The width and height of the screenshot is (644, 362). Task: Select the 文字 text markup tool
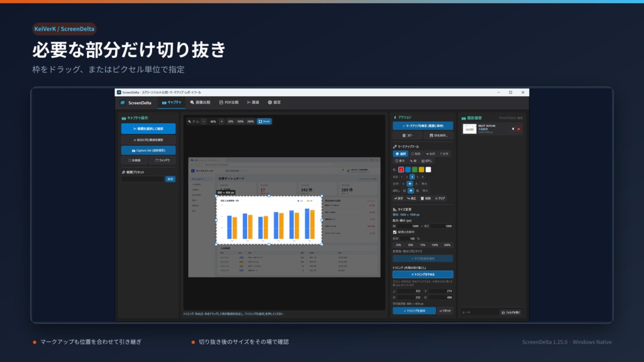[x=445, y=154]
